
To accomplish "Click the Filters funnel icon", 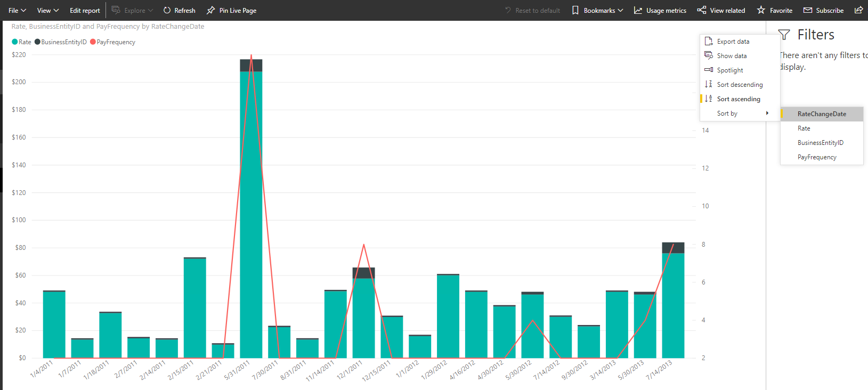I will (x=784, y=35).
